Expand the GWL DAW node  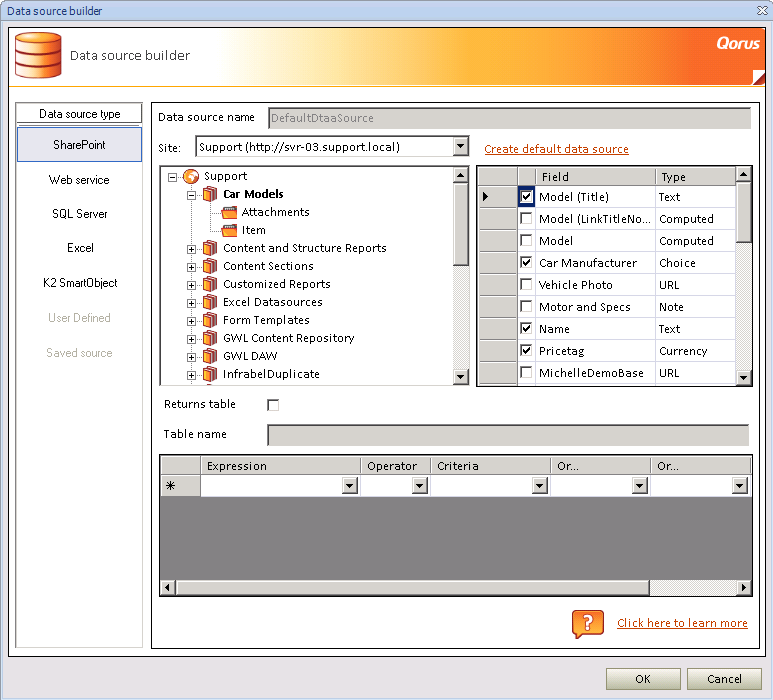(x=191, y=357)
